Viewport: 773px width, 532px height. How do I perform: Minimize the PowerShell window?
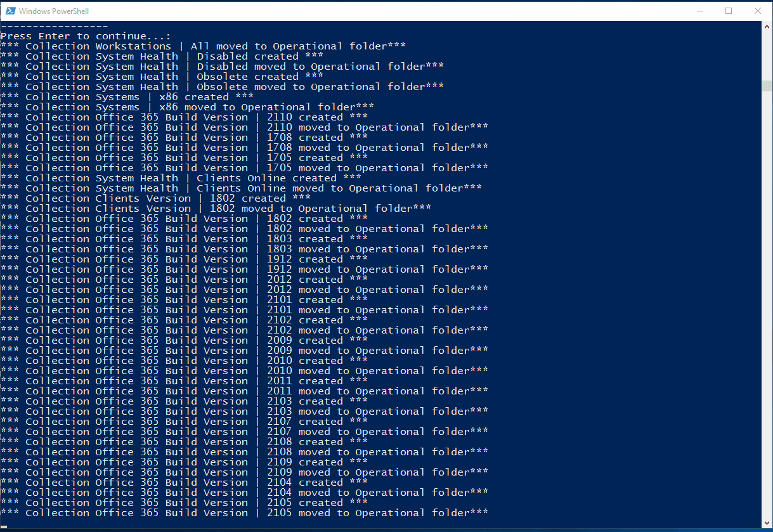click(x=700, y=11)
